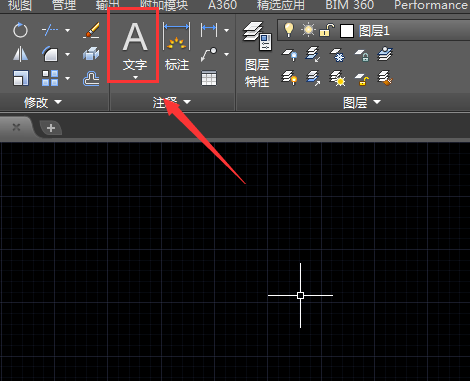Screen dimensions: 470x381
Task: Open the Trim tool dropdown arrow
Action: point(68,30)
